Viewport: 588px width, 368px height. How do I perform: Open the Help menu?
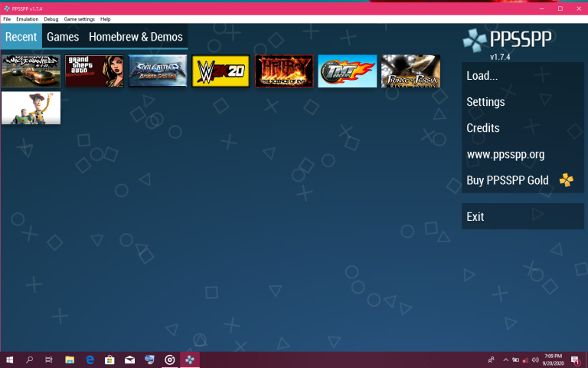[106, 19]
